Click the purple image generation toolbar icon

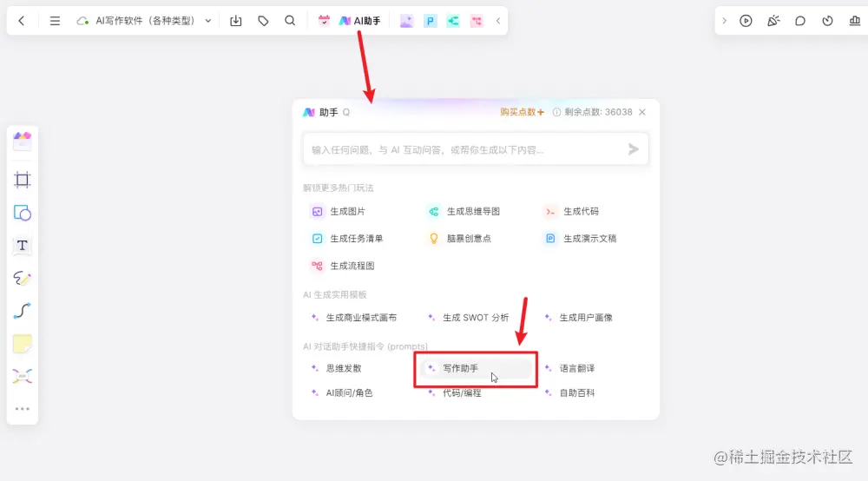coord(406,21)
